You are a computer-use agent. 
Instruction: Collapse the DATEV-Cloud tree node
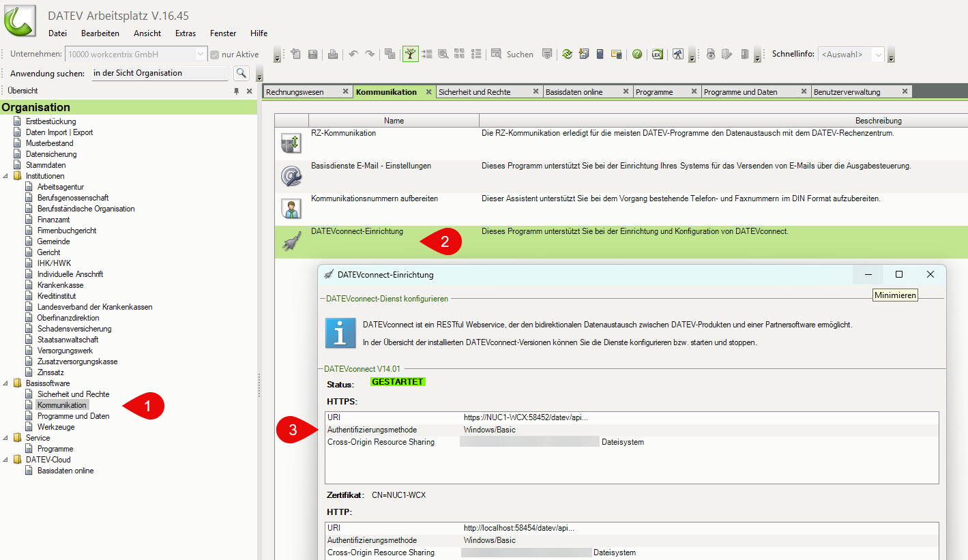click(6, 460)
